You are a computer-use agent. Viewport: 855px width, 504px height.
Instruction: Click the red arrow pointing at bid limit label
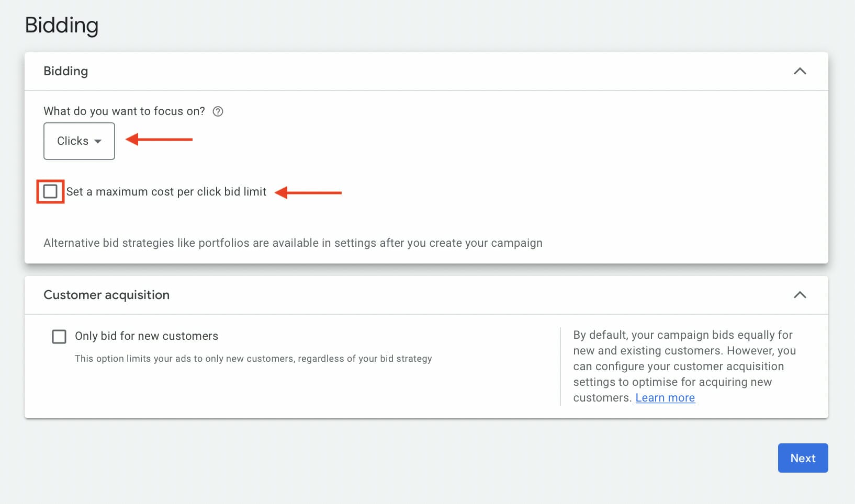[x=308, y=193]
